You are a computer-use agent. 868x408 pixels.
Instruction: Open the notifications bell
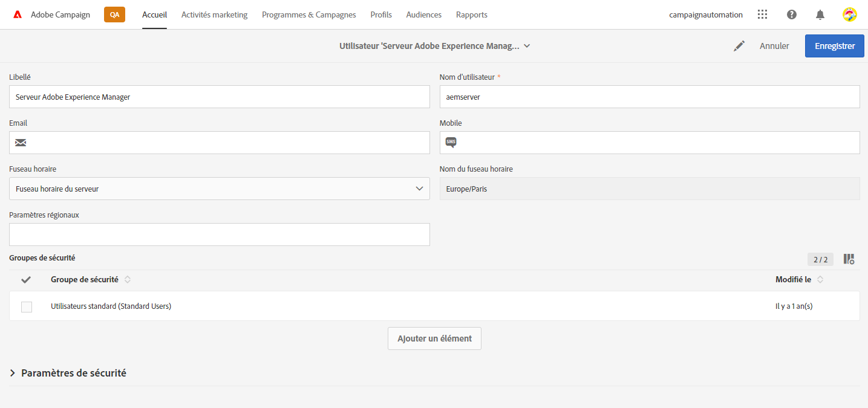coord(820,15)
